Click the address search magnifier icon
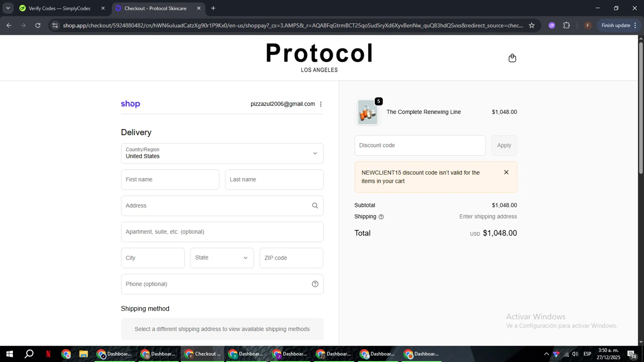 [315, 206]
